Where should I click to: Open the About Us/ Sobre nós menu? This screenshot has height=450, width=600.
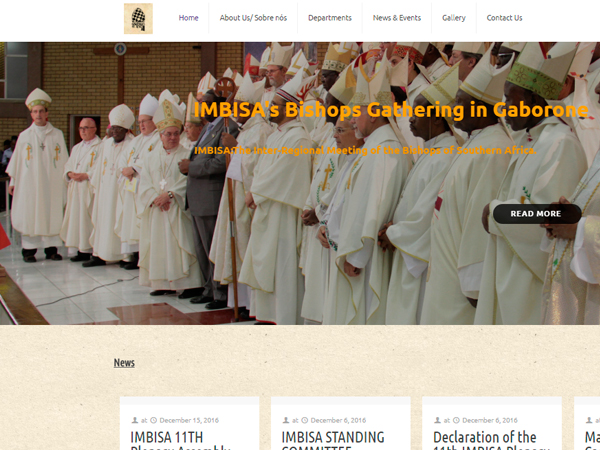click(x=253, y=18)
